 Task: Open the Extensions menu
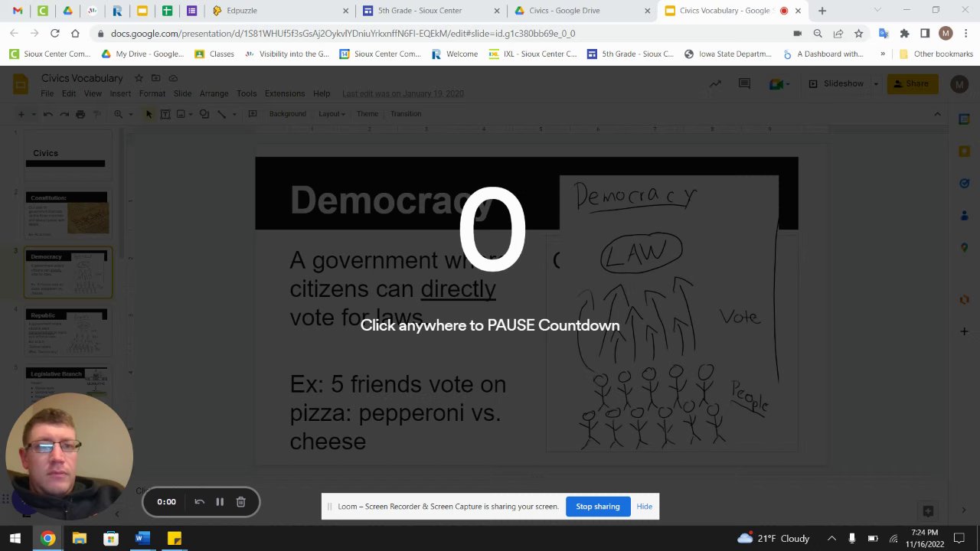click(x=285, y=93)
